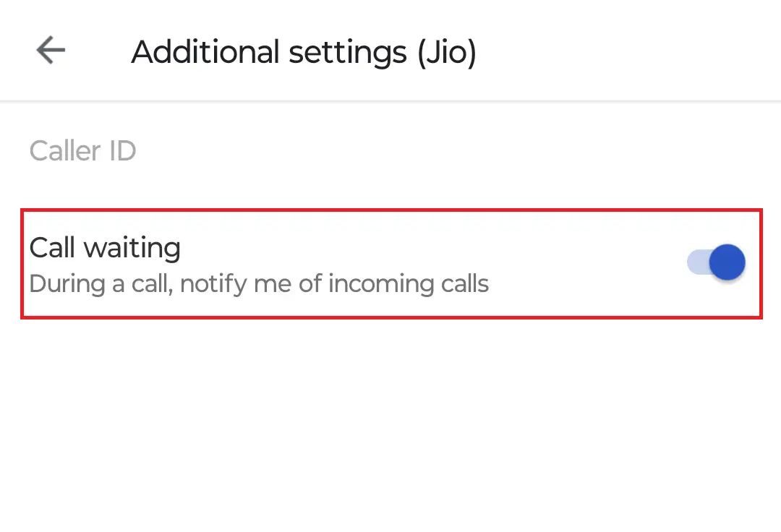The width and height of the screenshot is (781, 532).
Task: Tap Caller ID entry for network options
Action: coord(82,150)
